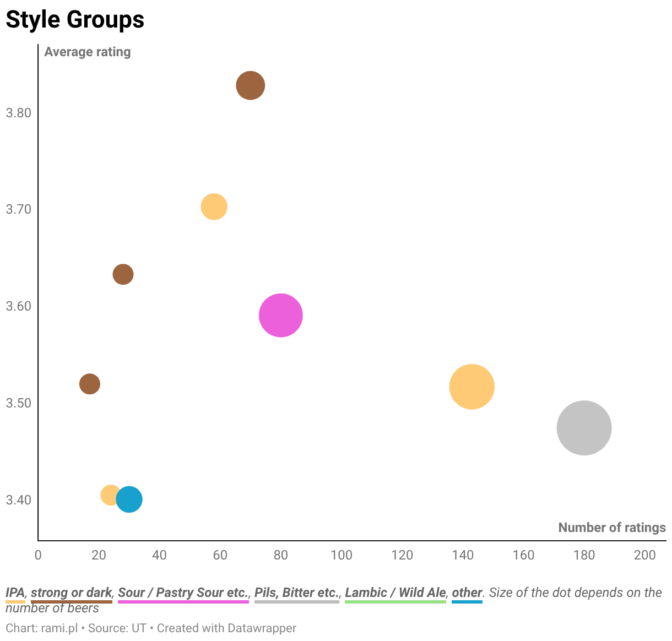
Task: Click the IPA legend label
Action: click(15, 593)
